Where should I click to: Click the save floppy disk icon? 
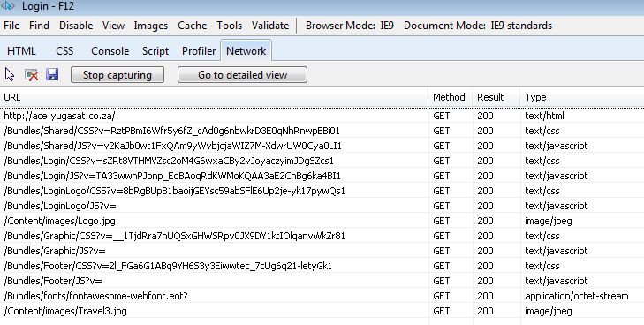coord(52,74)
